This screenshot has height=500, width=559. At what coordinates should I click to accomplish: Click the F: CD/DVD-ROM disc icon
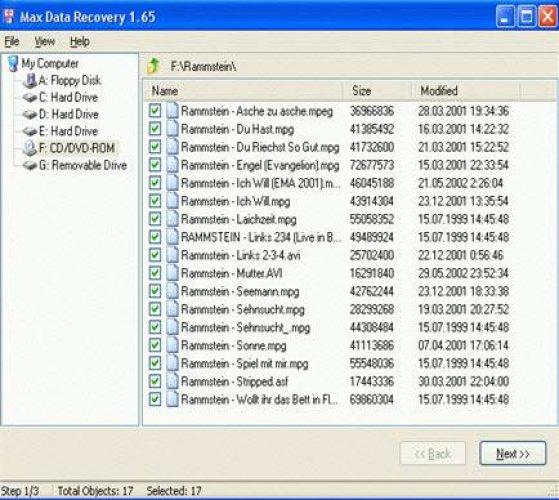click(x=30, y=148)
